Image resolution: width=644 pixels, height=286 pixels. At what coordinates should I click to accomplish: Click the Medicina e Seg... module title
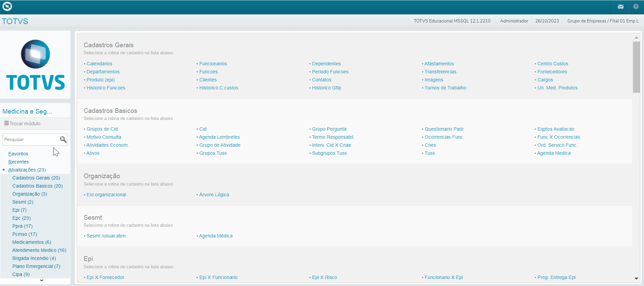27,111
